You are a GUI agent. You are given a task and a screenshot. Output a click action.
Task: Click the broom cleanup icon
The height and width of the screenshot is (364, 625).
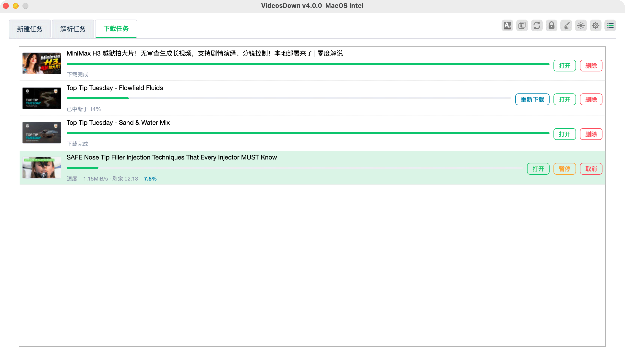coord(566,25)
